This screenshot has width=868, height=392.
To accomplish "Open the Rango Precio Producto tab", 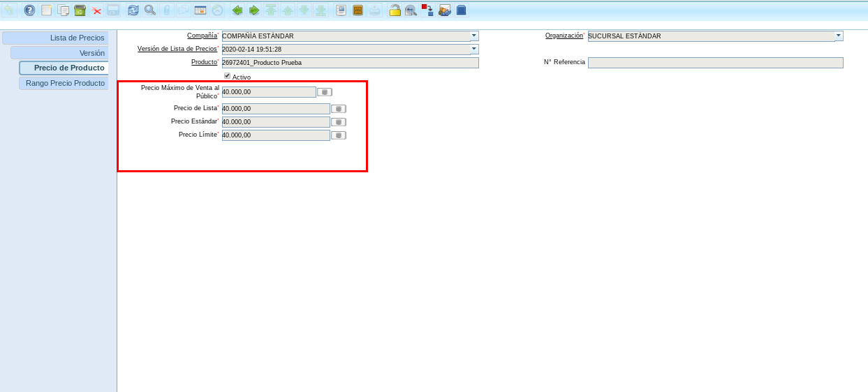I will (64, 83).
